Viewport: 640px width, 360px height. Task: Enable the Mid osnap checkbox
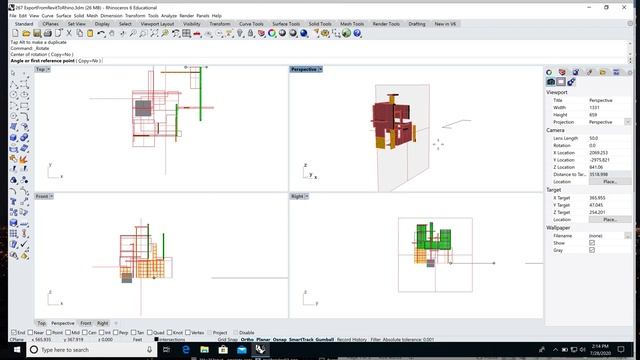(x=68, y=333)
